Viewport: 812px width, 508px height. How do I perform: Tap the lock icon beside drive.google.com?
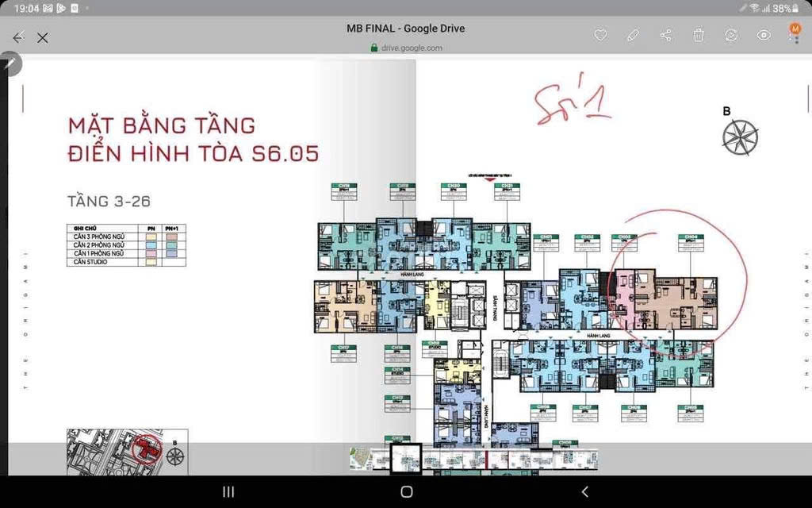tap(374, 48)
